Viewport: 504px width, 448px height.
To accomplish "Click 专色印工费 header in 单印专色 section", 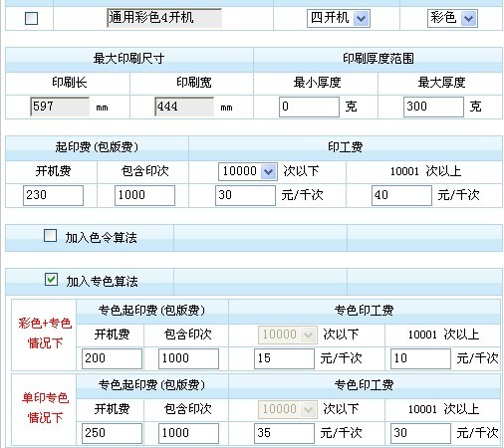I will (x=364, y=385).
